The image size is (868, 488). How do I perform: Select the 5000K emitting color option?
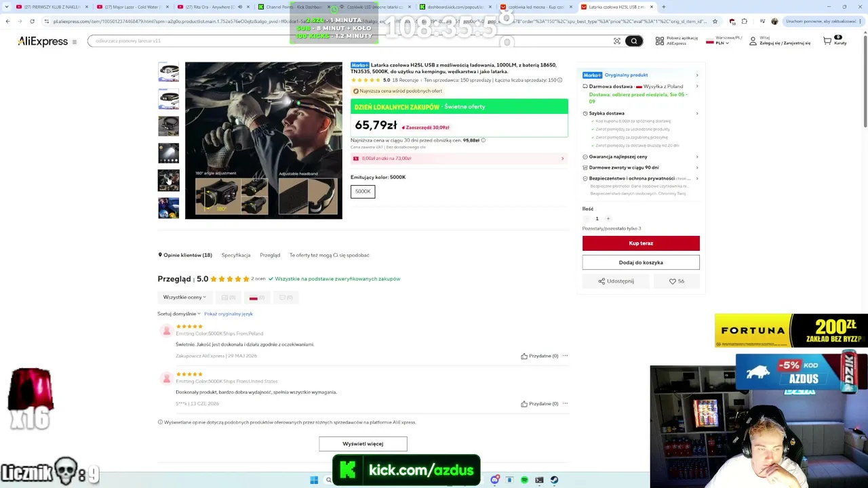[x=363, y=192]
